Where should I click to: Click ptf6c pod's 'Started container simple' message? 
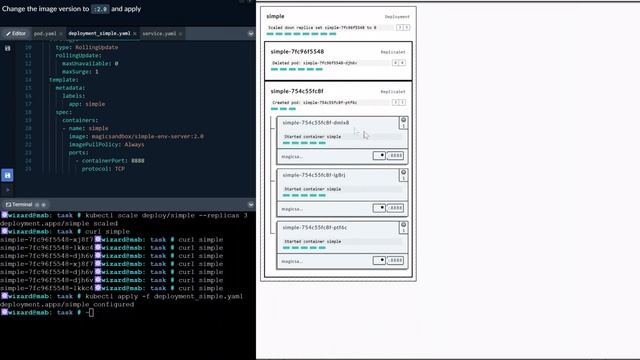point(313,242)
